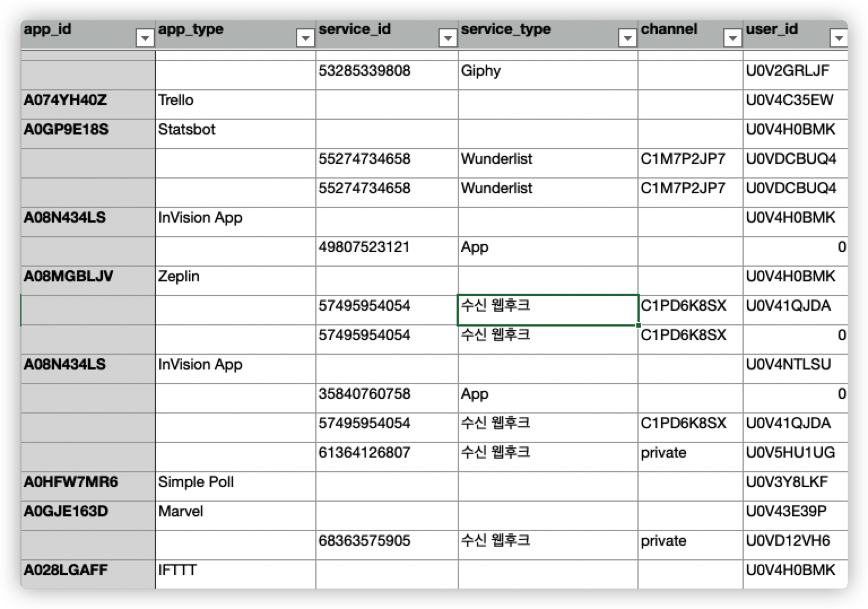Click the IFTTT app type cell

[x=235, y=574]
